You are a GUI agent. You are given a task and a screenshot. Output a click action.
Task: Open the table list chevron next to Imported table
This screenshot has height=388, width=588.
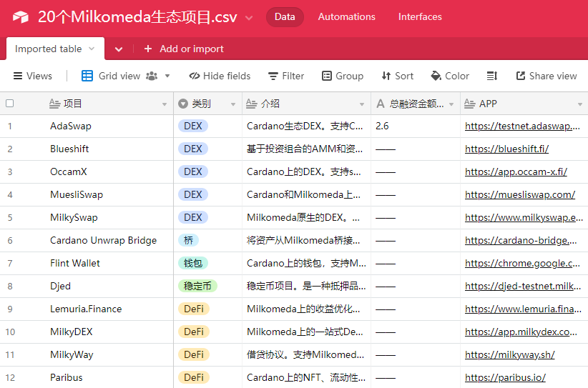(119, 49)
